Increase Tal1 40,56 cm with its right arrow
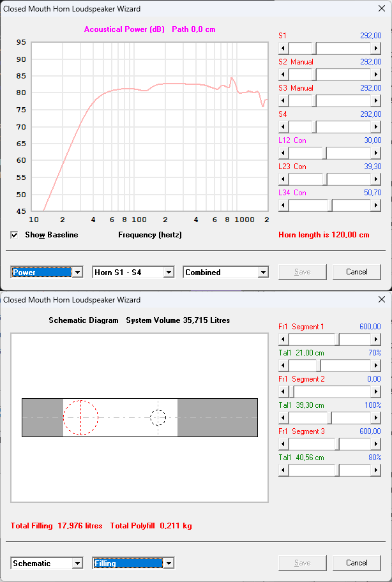Viewport: 392px width, 582px height. pos(375,470)
